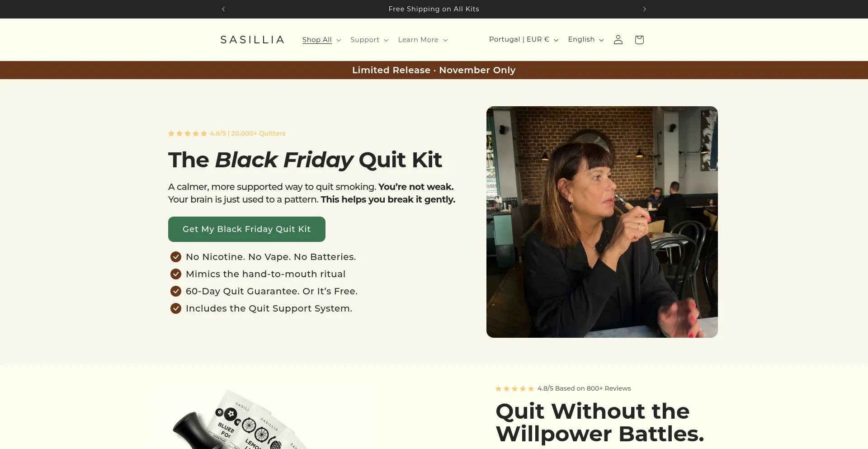868x449 pixels.
Task: Open the shopping cart icon
Action: click(x=639, y=40)
